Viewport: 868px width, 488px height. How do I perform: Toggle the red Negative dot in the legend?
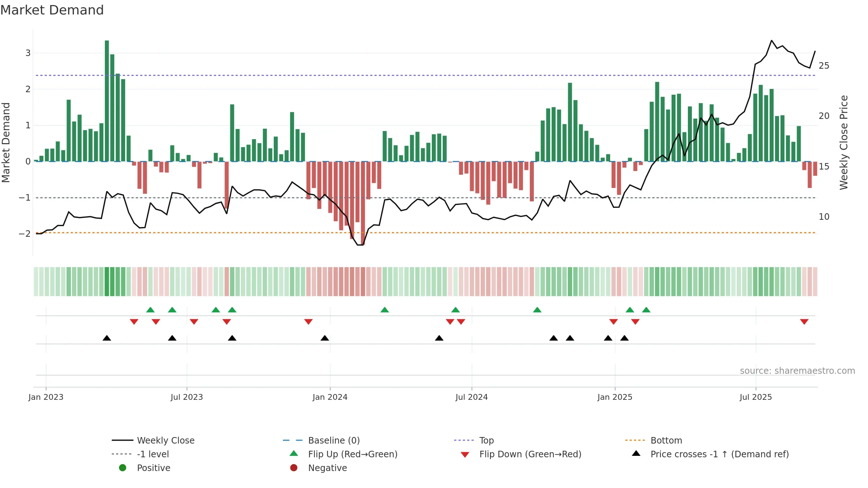pyautogui.click(x=294, y=468)
